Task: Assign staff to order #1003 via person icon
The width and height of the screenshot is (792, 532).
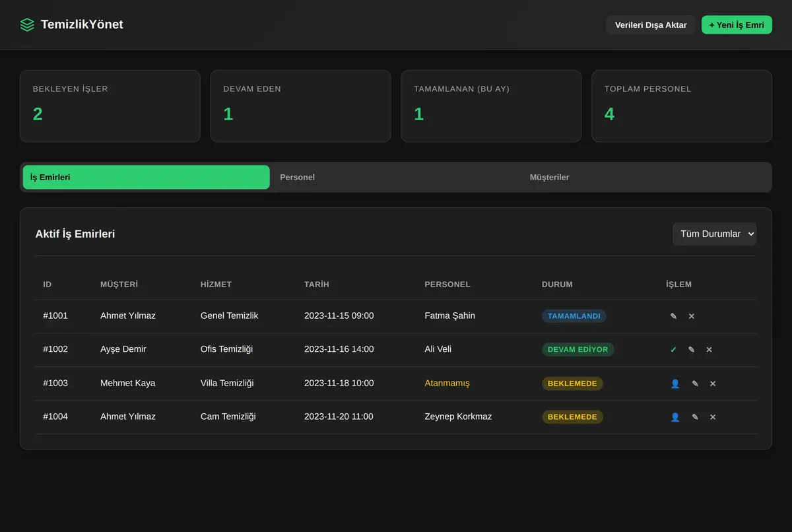Action: tap(675, 383)
